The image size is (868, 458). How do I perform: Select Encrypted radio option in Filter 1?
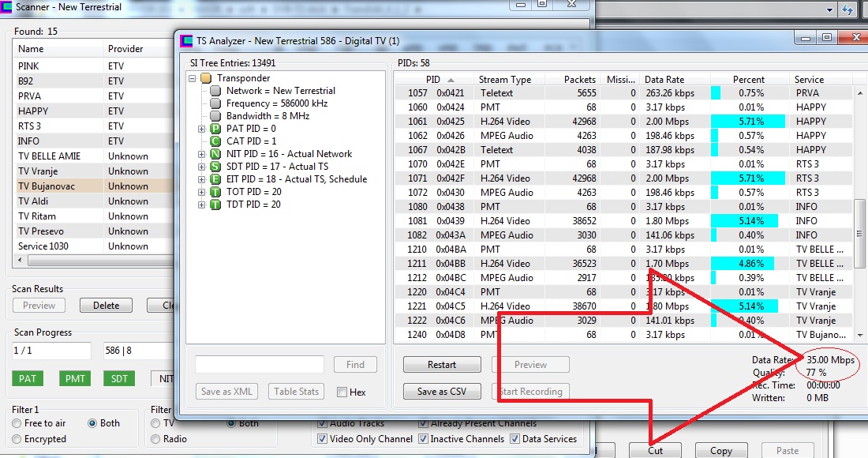click(17, 439)
